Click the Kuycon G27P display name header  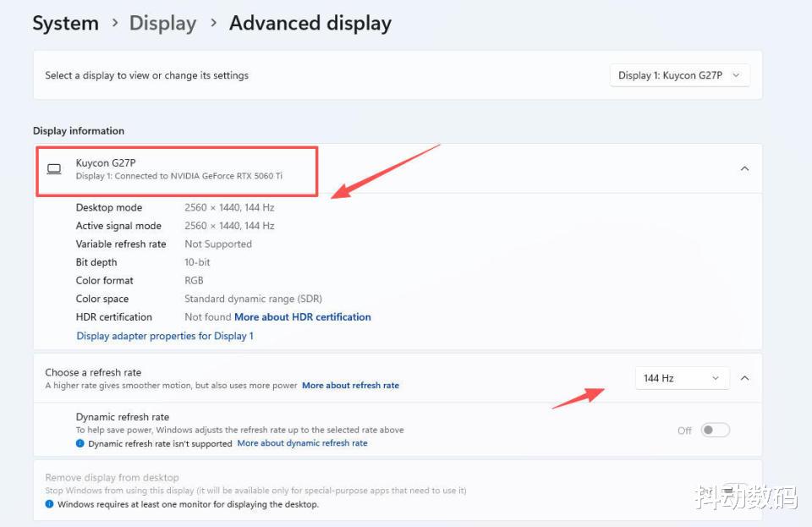(105, 162)
